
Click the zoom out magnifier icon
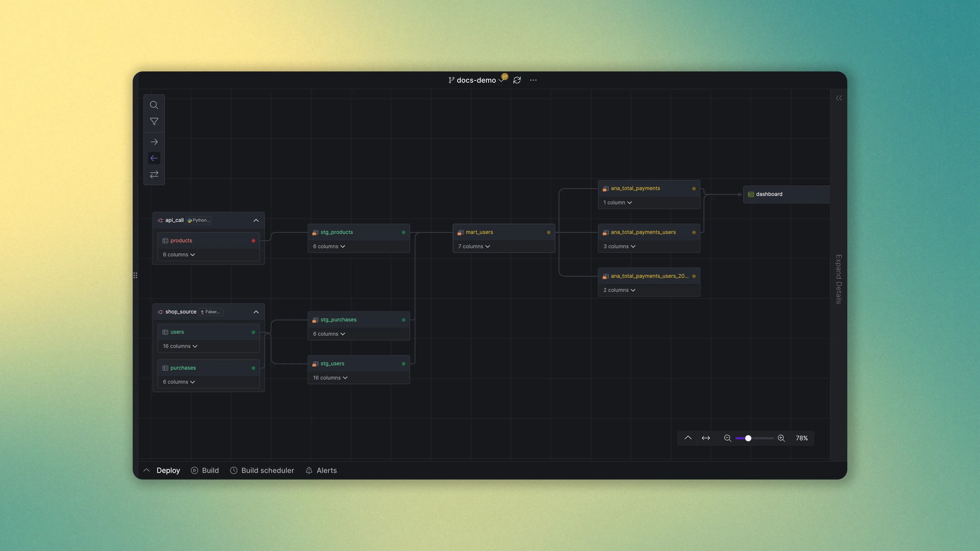[727, 438]
